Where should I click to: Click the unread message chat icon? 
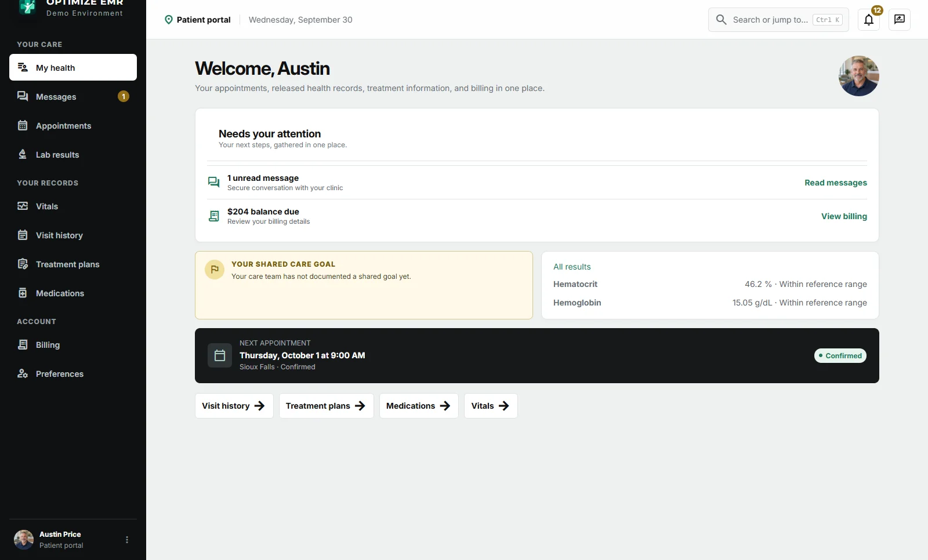(213, 182)
